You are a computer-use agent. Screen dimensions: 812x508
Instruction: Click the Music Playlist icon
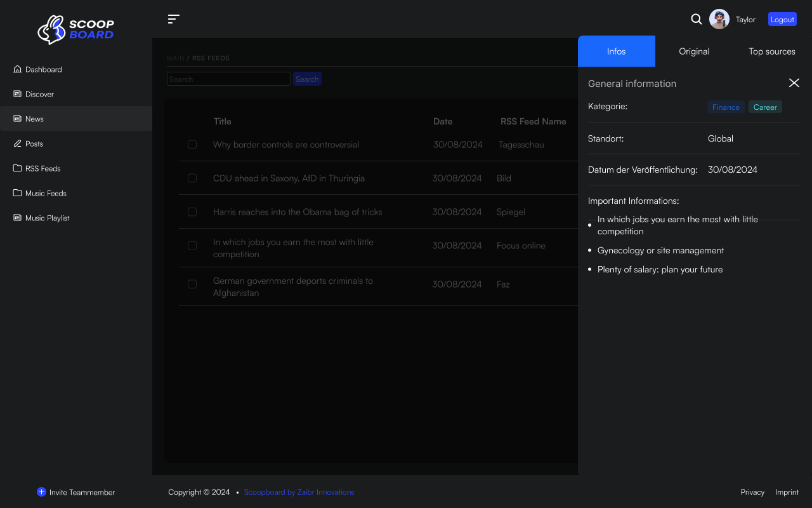(17, 218)
